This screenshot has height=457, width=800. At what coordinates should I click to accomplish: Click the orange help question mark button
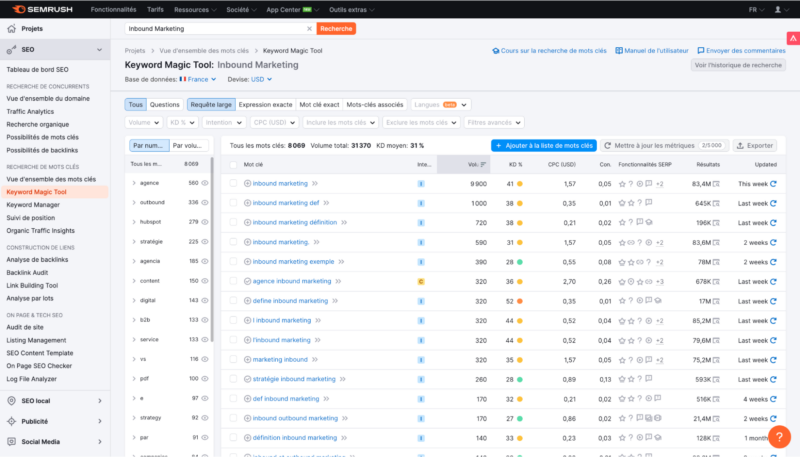tap(779, 437)
